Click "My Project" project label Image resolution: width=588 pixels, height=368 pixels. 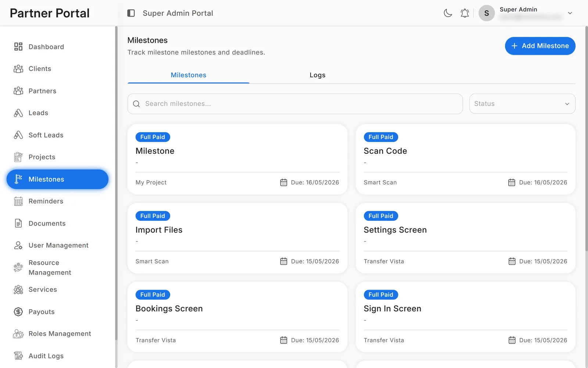(151, 183)
